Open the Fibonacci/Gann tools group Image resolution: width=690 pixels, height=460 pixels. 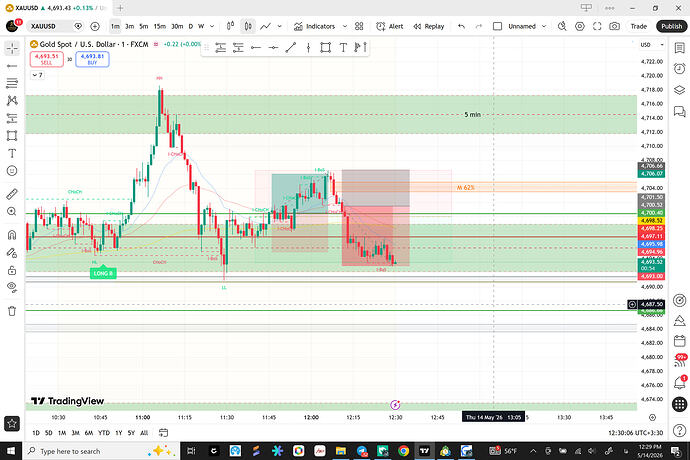pos(12,83)
